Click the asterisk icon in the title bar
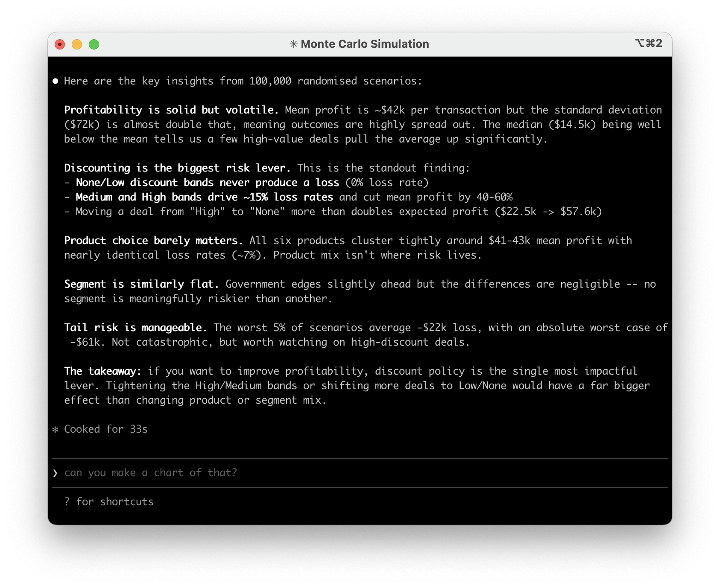720x588 pixels. pos(294,44)
